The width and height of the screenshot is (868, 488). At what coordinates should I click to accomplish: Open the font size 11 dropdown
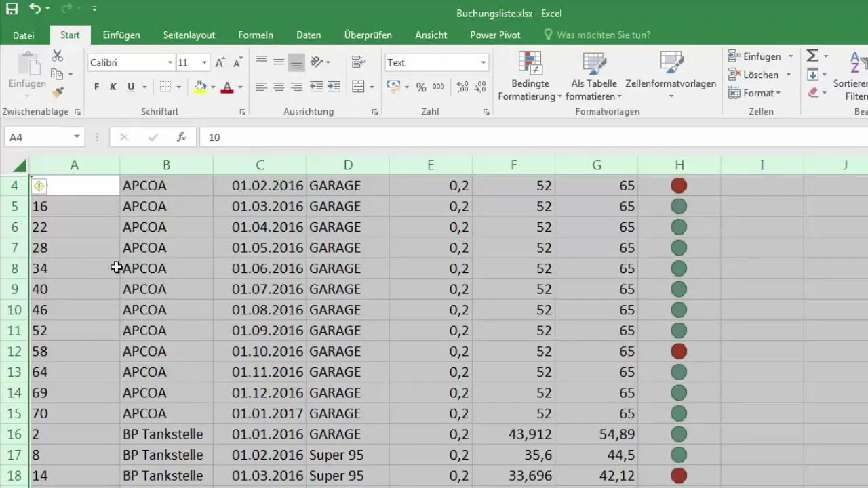(204, 62)
